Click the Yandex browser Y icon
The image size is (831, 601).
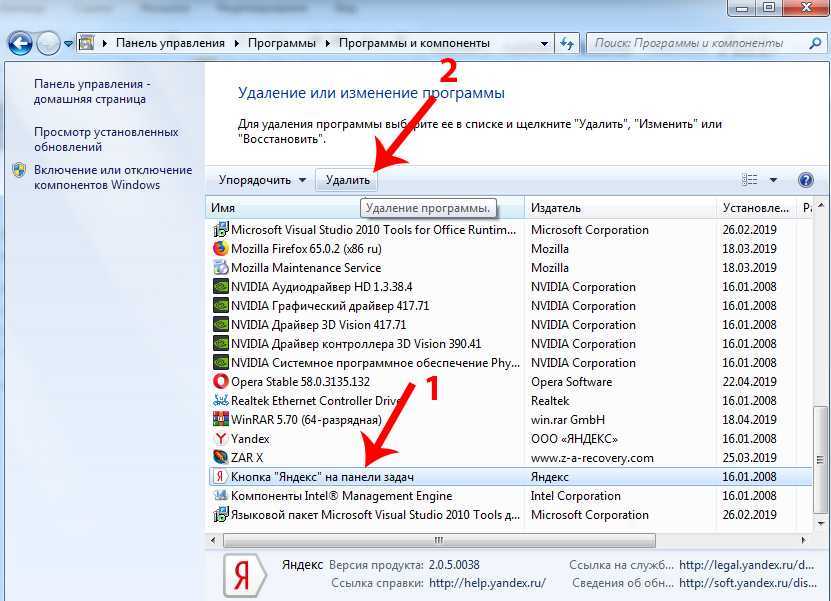(x=220, y=439)
